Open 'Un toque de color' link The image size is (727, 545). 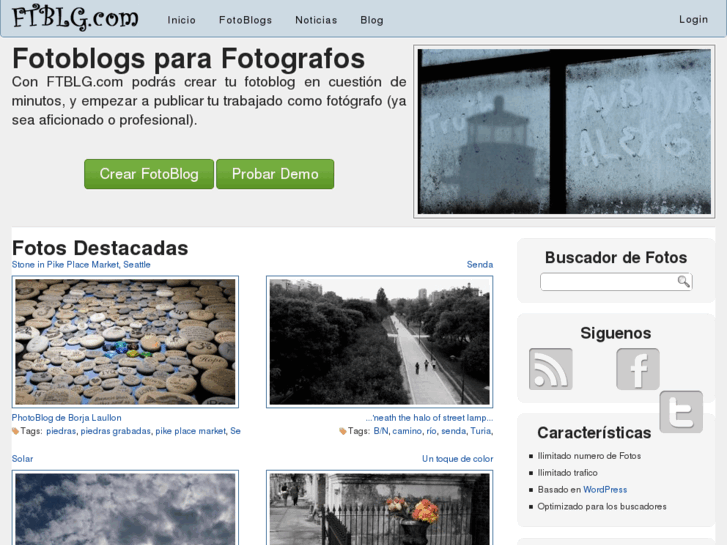pyautogui.click(x=458, y=459)
